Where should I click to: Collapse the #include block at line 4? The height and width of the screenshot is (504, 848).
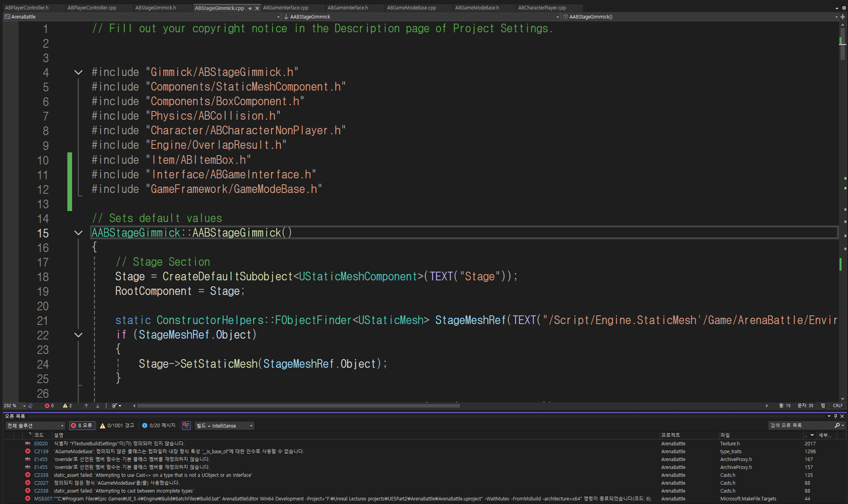[78, 72]
